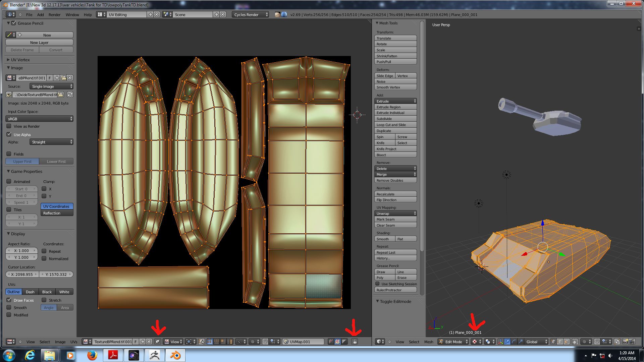644x362 pixels.
Task: Open Image menu in UV editor header
Action: [x=60, y=342]
